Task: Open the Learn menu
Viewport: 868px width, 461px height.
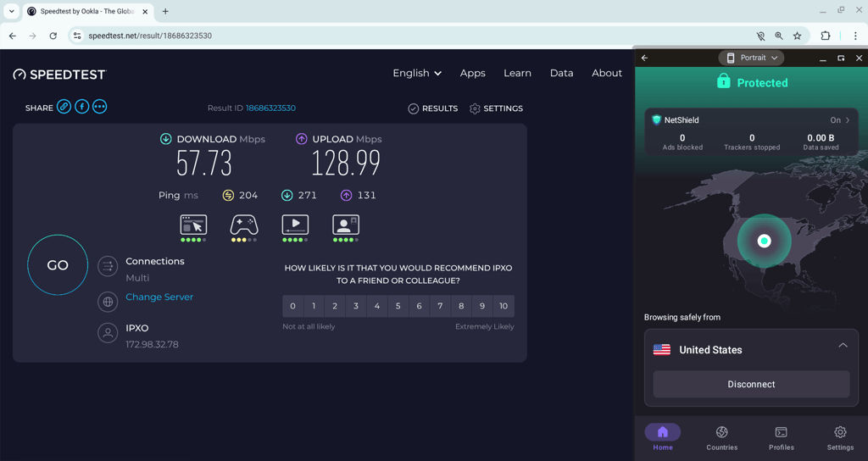Action: [517, 73]
